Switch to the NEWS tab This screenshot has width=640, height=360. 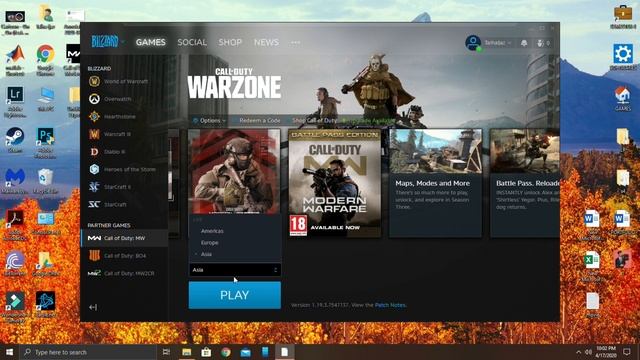pyautogui.click(x=266, y=42)
